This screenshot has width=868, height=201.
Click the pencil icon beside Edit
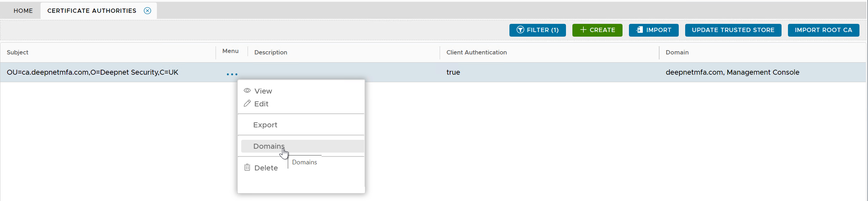tap(247, 104)
